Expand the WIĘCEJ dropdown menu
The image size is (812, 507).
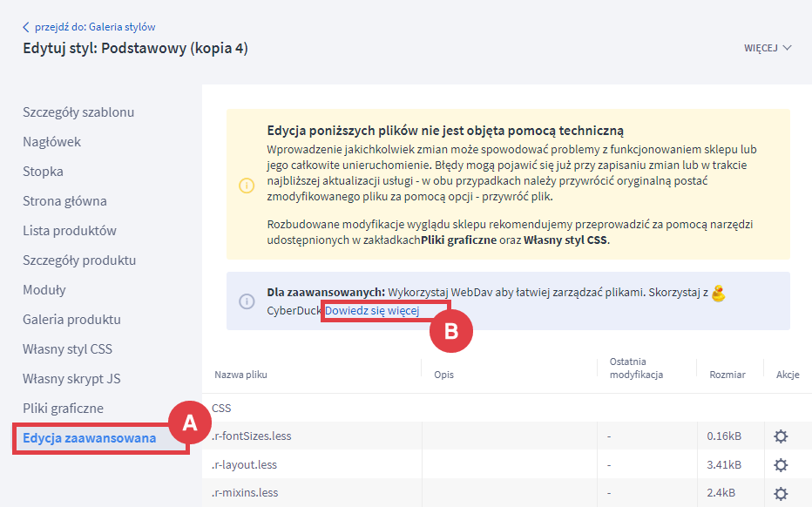point(768,48)
